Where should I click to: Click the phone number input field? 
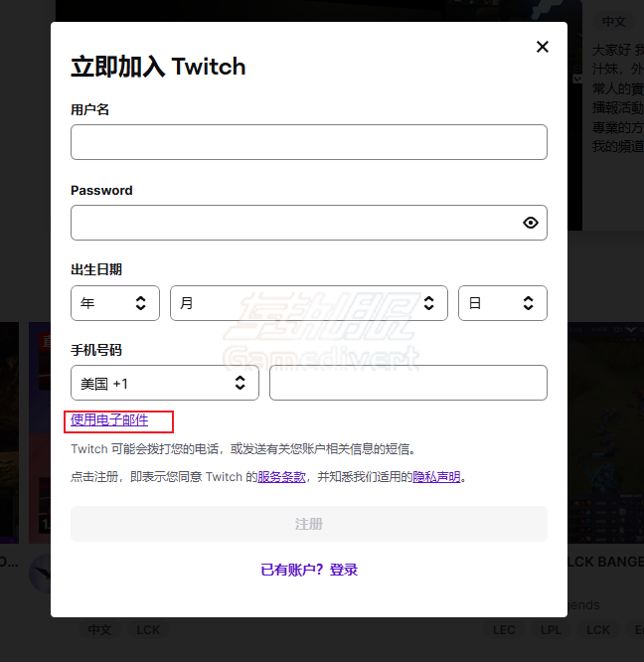tap(408, 383)
